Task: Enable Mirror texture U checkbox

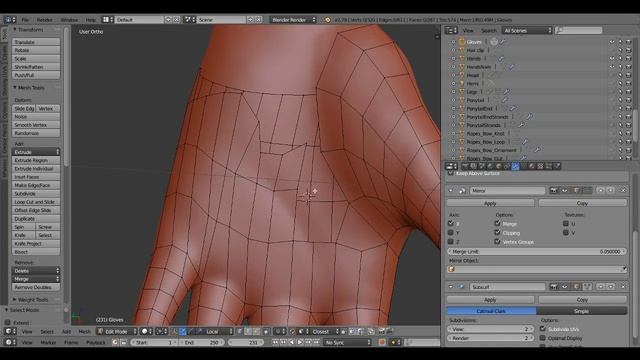Action: pyautogui.click(x=566, y=224)
